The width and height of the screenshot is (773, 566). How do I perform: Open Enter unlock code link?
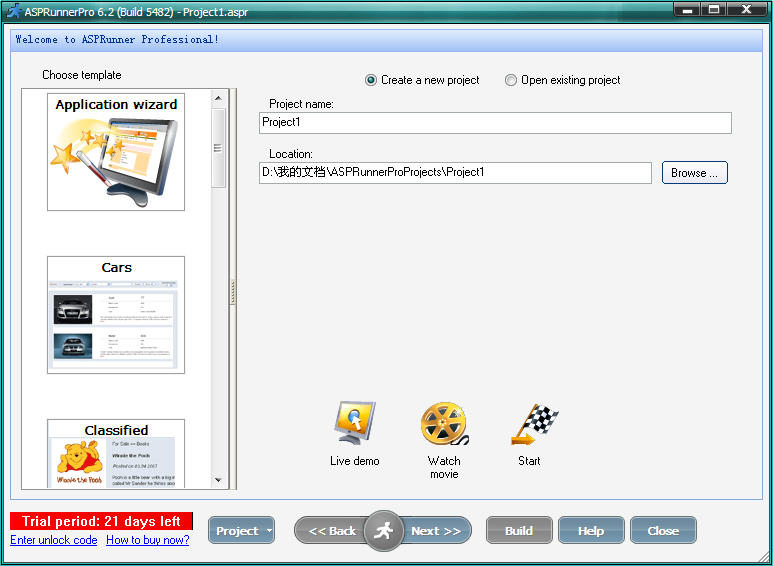[54, 540]
